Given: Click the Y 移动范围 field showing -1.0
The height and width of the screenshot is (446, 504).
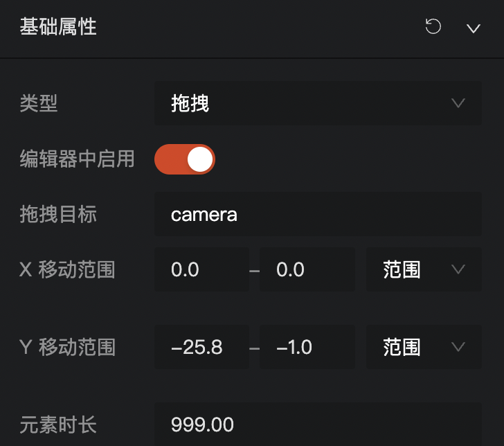Looking at the screenshot, I should coord(307,347).
